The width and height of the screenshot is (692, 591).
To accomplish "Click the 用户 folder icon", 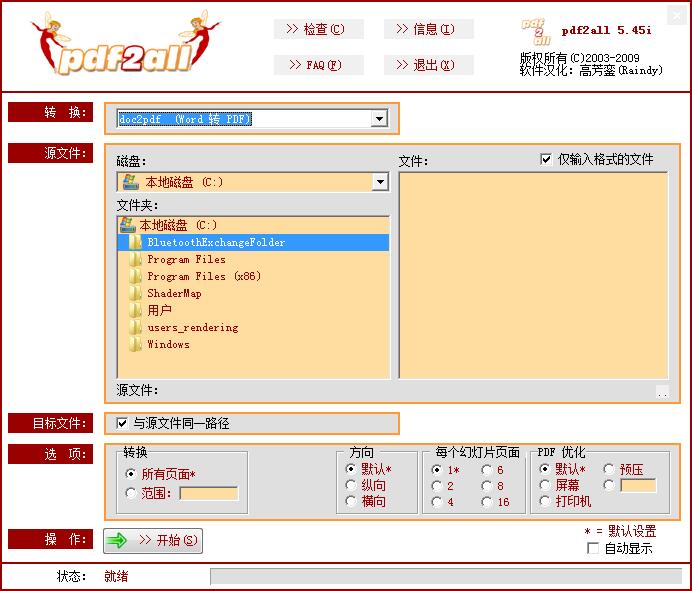I will pyautogui.click(x=135, y=310).
